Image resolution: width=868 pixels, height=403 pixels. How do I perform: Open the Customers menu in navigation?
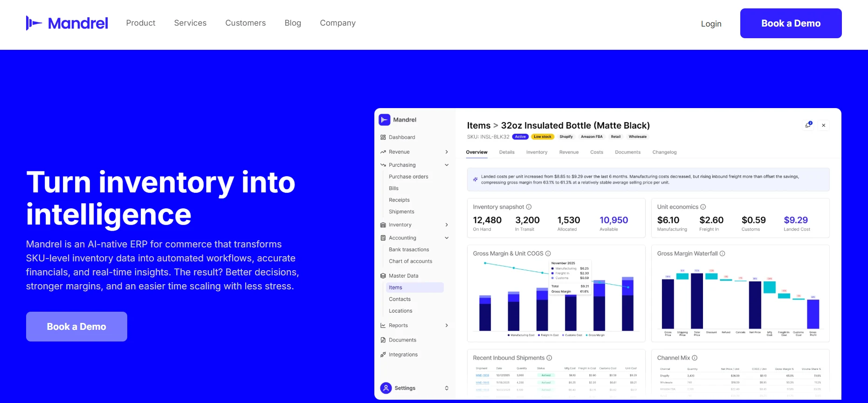click(x=246, y=23)
